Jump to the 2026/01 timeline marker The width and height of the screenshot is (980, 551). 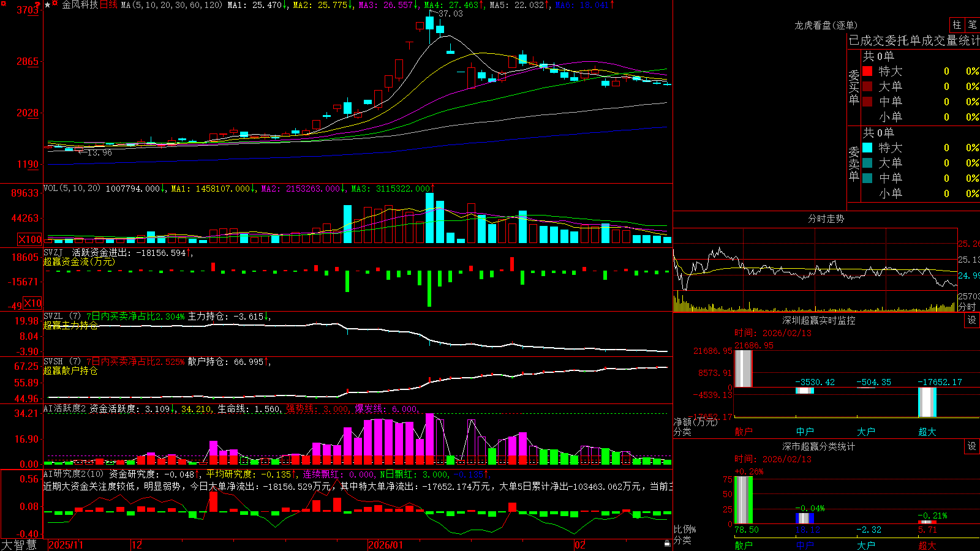[x=385, y=545]
